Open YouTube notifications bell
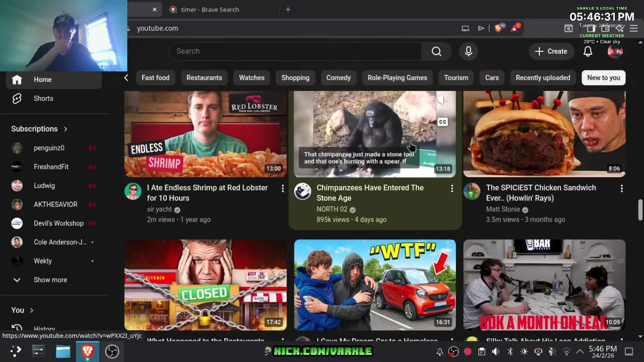Screen dimensions: 644x362 pyautogui.click(x=588, y=51)
